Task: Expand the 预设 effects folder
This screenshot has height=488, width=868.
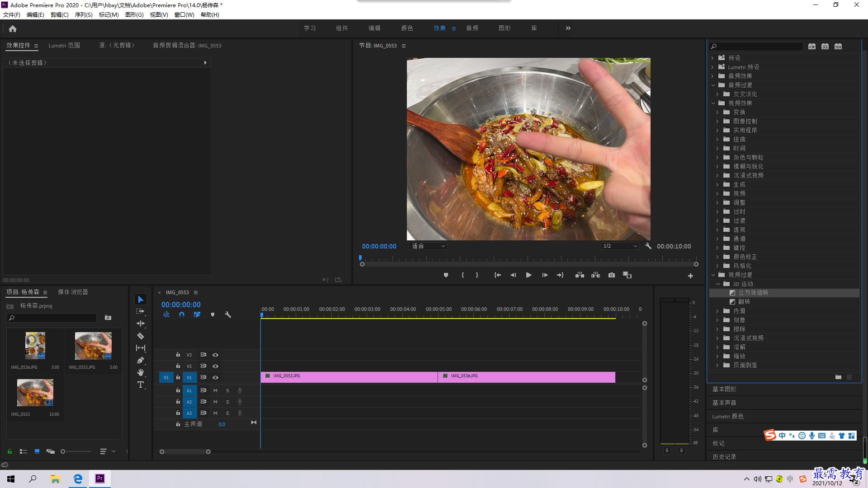Action: coord(712,58)
